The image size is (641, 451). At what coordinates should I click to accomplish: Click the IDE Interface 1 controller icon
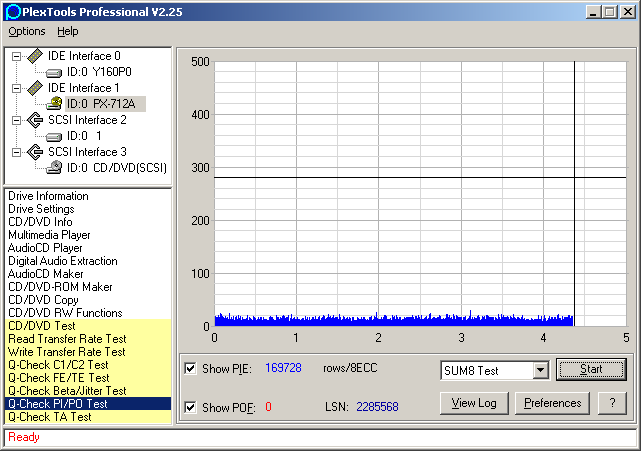coord(35,88)
